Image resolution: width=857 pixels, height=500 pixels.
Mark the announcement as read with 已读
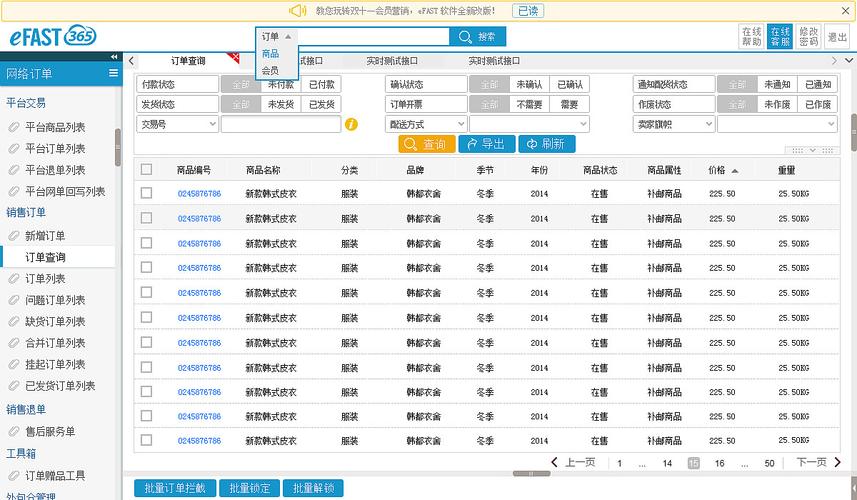[528, 10]
